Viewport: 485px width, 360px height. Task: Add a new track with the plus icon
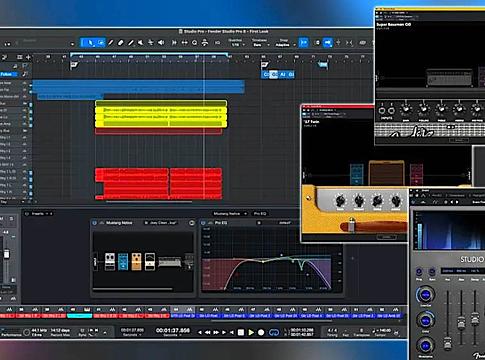pos(28,57)
